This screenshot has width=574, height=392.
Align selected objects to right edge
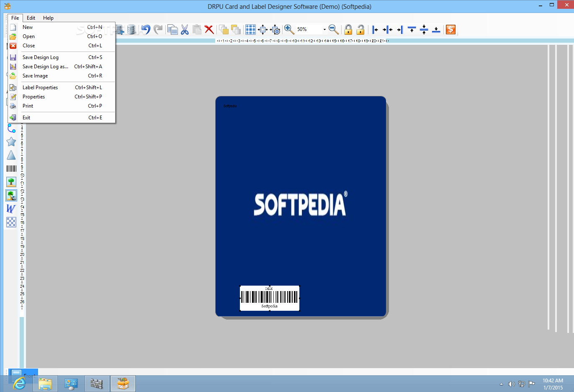400,29
